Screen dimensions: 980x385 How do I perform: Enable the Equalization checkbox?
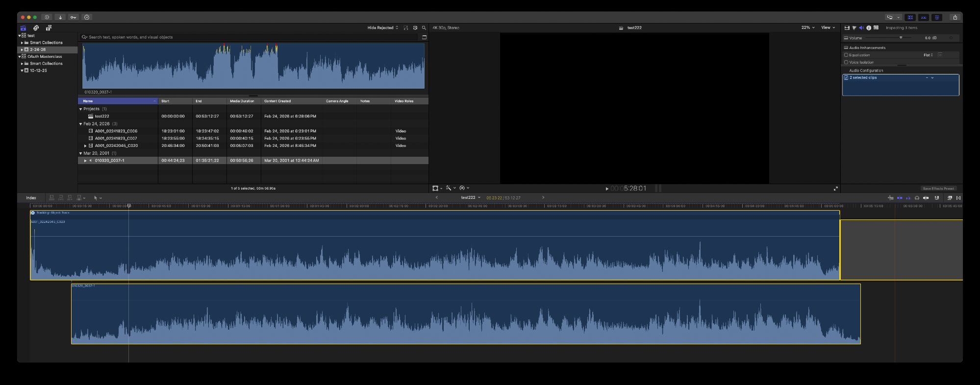(x=846, y=55)
